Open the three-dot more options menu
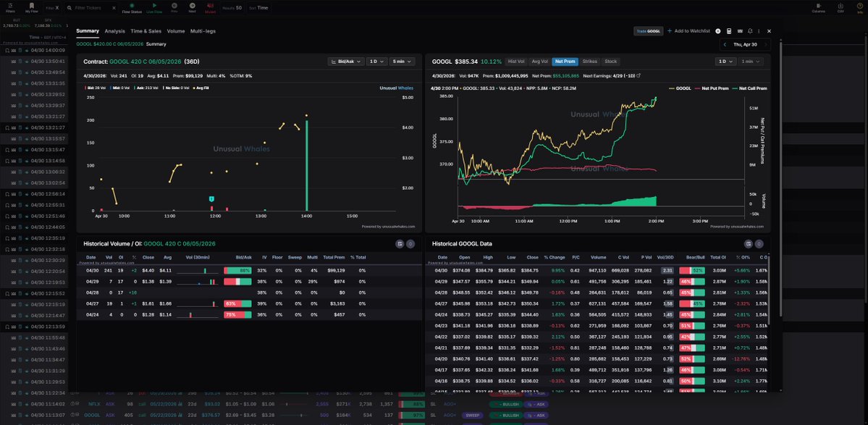Screen dimensions: 868x425 coord(759,31)
